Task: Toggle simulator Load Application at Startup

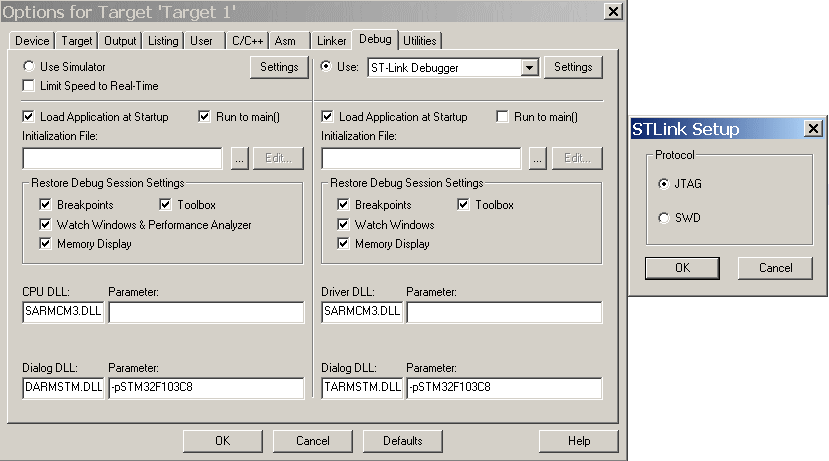Action: (29, 116)
